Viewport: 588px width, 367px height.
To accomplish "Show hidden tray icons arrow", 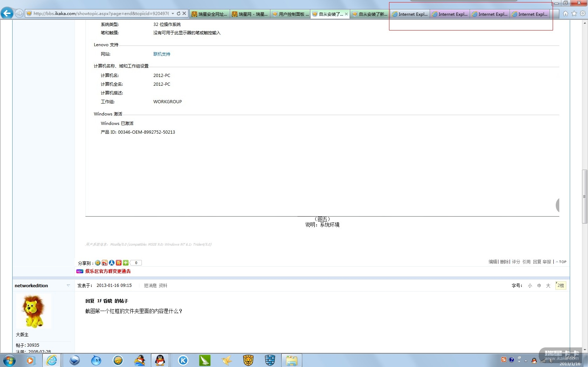I will pos(526,361).
